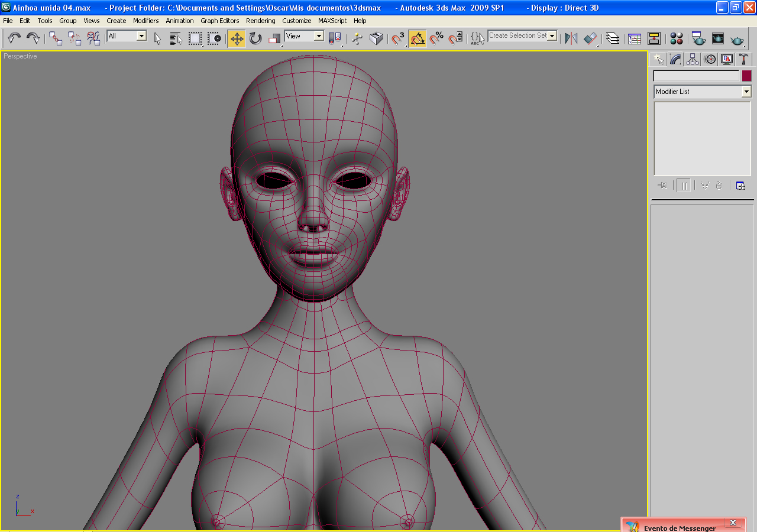This screenshot has width=757, height=532.
Task: Expand the Create Selection Set dropdown
Action: pos(552,35)
